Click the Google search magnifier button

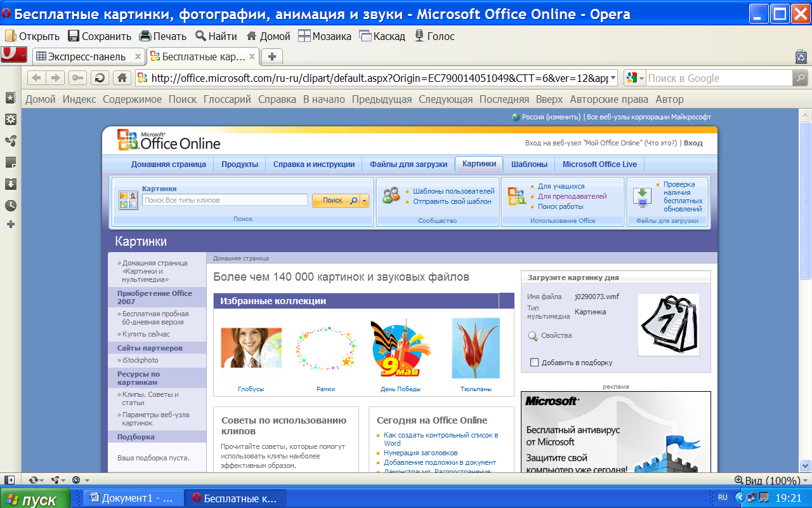point(801,78)
